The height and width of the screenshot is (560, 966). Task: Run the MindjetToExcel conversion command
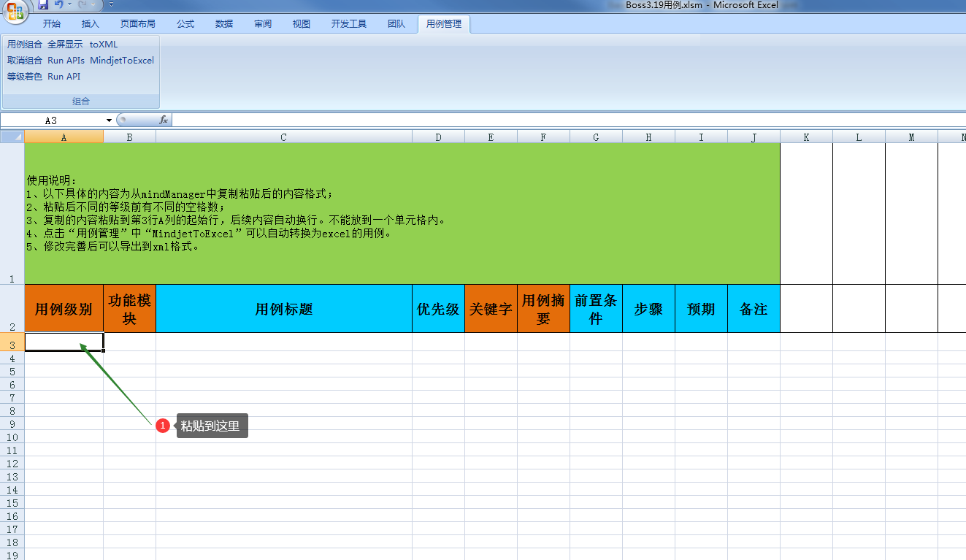tap(121, 60)
